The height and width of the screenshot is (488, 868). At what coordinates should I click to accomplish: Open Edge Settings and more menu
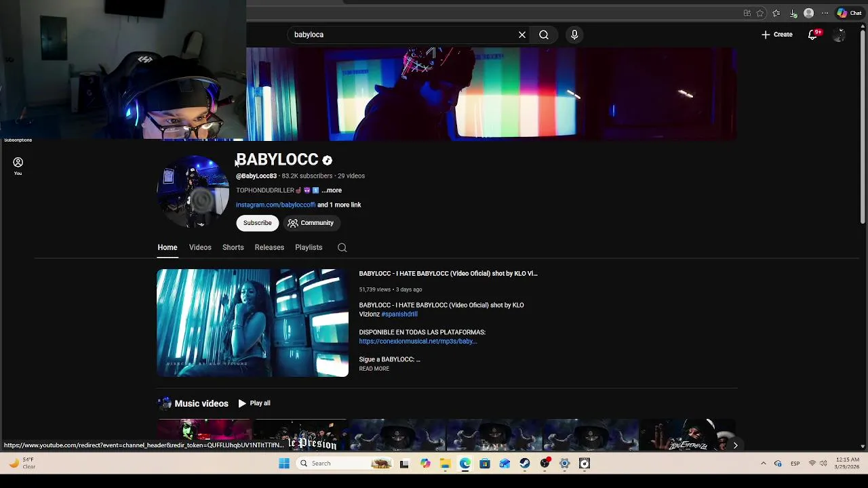[825, 13]
